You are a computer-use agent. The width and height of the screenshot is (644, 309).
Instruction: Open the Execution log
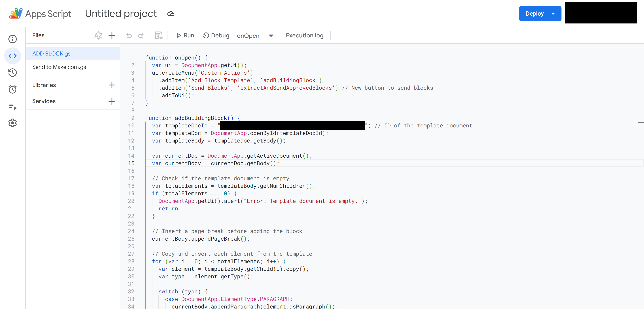tap(305, 36)
